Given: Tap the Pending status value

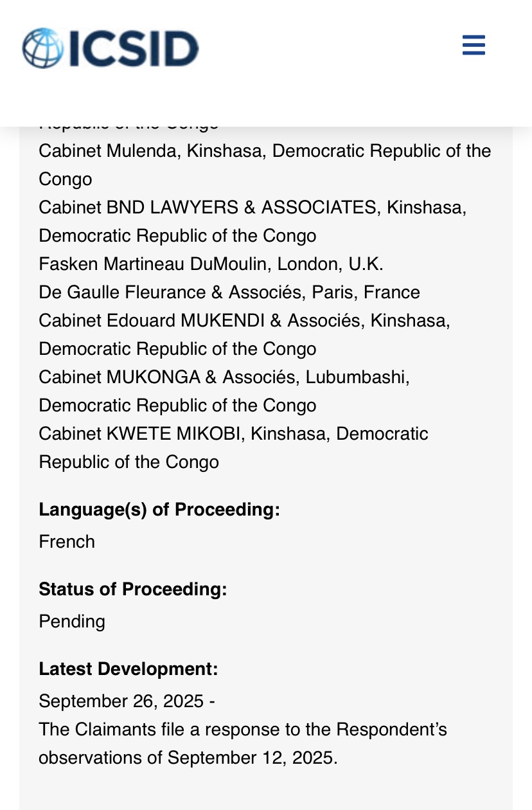Looking at the screenshot, I should 72,622.
